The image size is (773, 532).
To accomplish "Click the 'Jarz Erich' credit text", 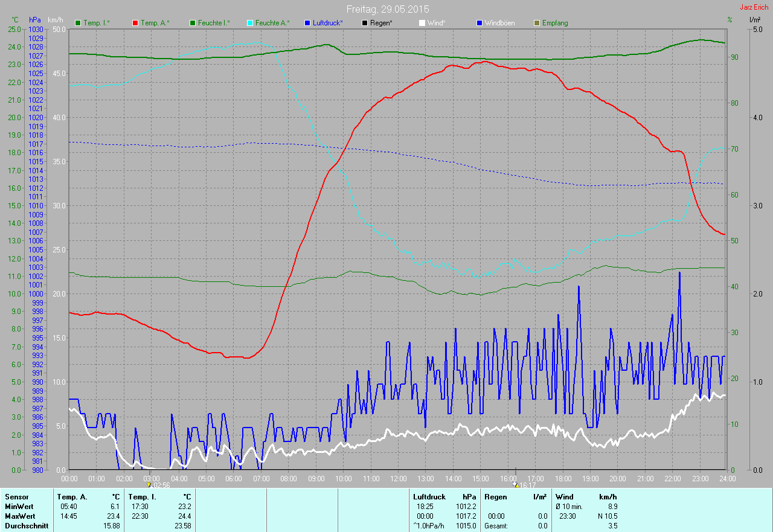I will pyautogui.click(x=755, y=7).
